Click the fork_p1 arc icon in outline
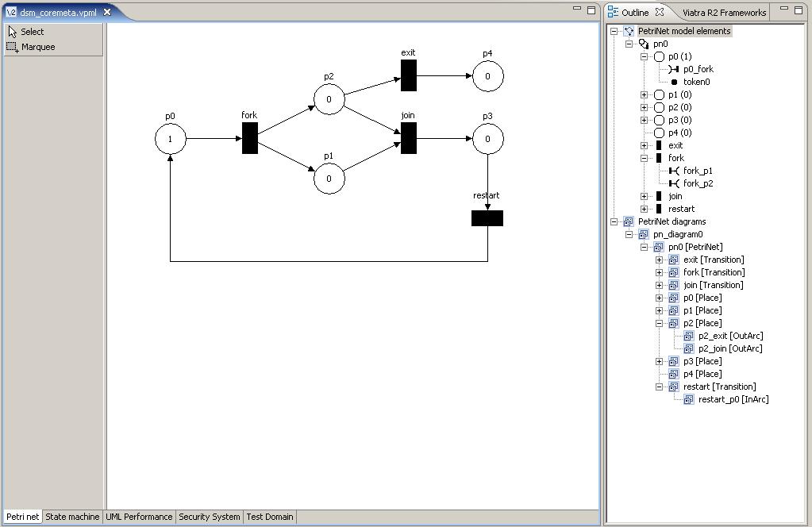Viewport: 812px width, 527px height. tap(674, 171)
